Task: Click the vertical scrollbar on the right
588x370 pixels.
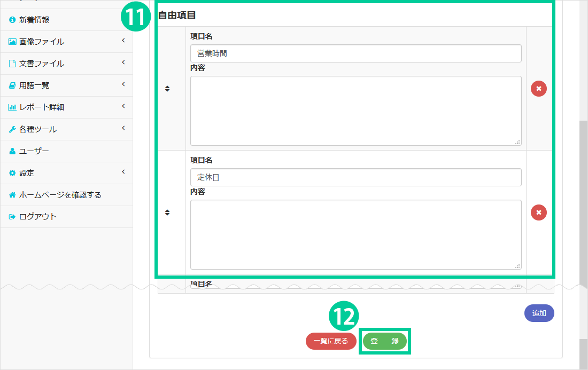Action: click(x=583, y=214)
